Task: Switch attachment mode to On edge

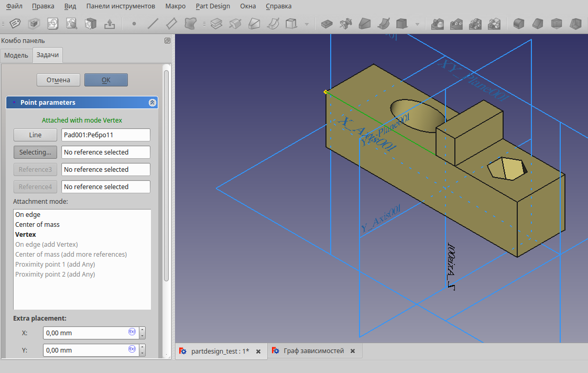Action: click(27, 214)
